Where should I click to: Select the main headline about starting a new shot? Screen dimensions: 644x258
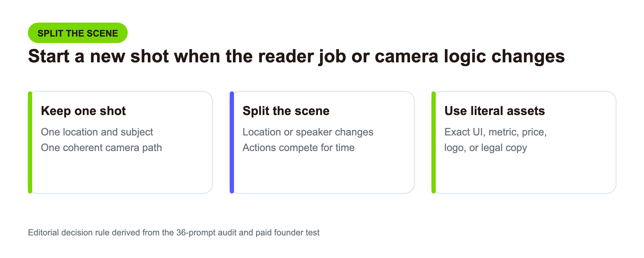297,56
